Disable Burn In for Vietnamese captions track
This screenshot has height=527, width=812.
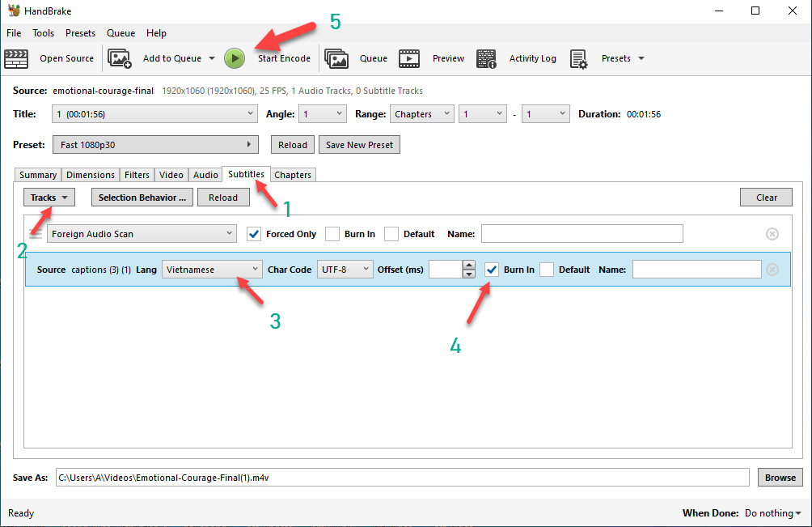click(492, 270)
